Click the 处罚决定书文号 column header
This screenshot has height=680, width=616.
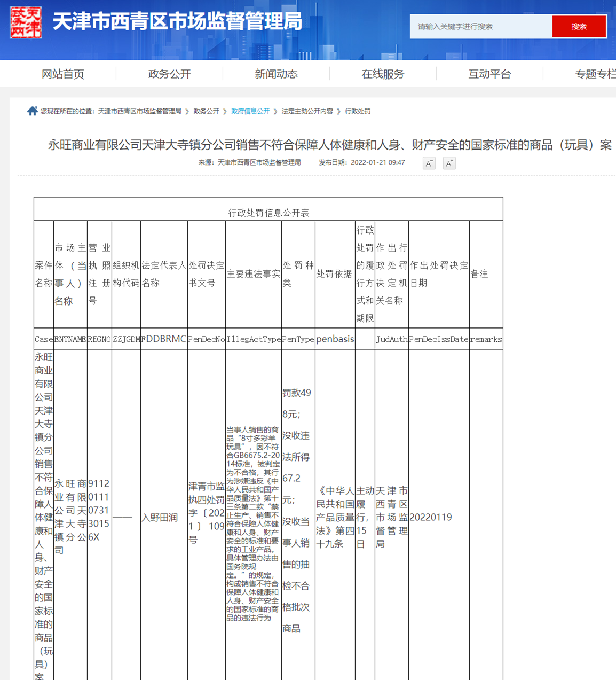(x=207, y=274)
